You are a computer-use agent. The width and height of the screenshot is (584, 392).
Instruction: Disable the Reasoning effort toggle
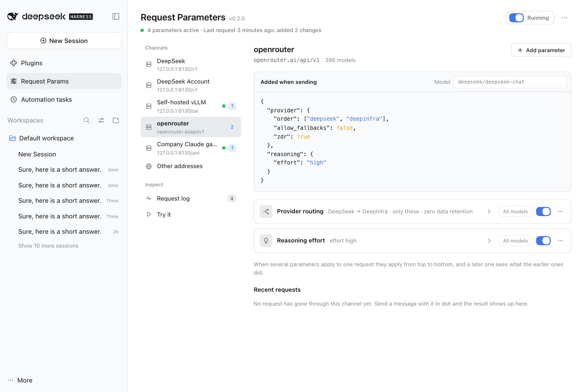point(543,241)
